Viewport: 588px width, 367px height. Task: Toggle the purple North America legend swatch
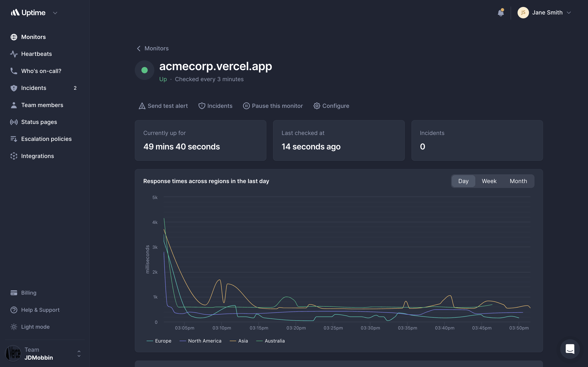pyautogui.click(x=183, y=341)
